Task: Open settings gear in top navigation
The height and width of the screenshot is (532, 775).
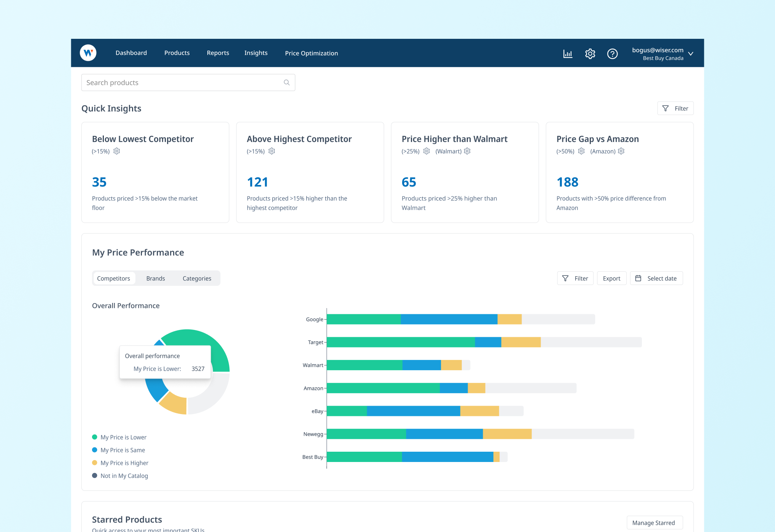Action: tap(590, 54)
